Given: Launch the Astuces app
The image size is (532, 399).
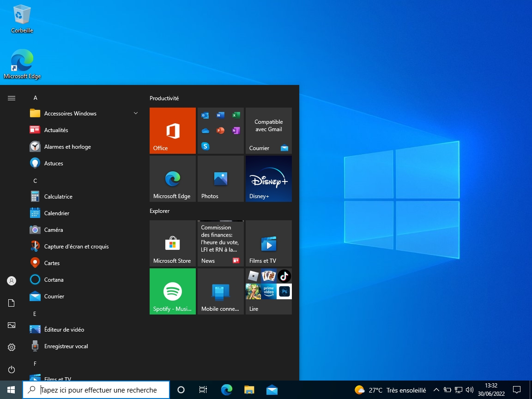Looking at the screenshot, I should coord(84,163).
